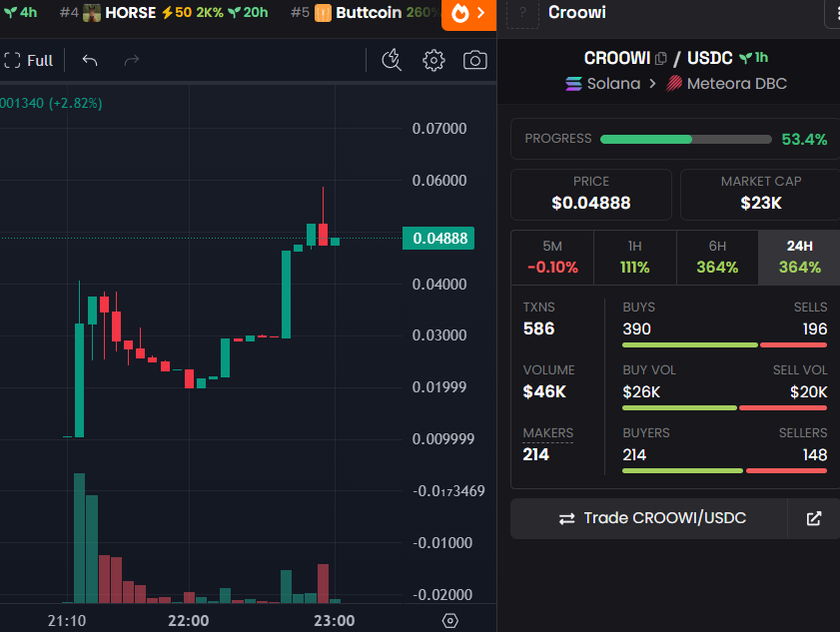The height and width of the screenshot is (632, 840).
Task: Click the Trade CROOWI/USDC button
Action: point(649,518)
